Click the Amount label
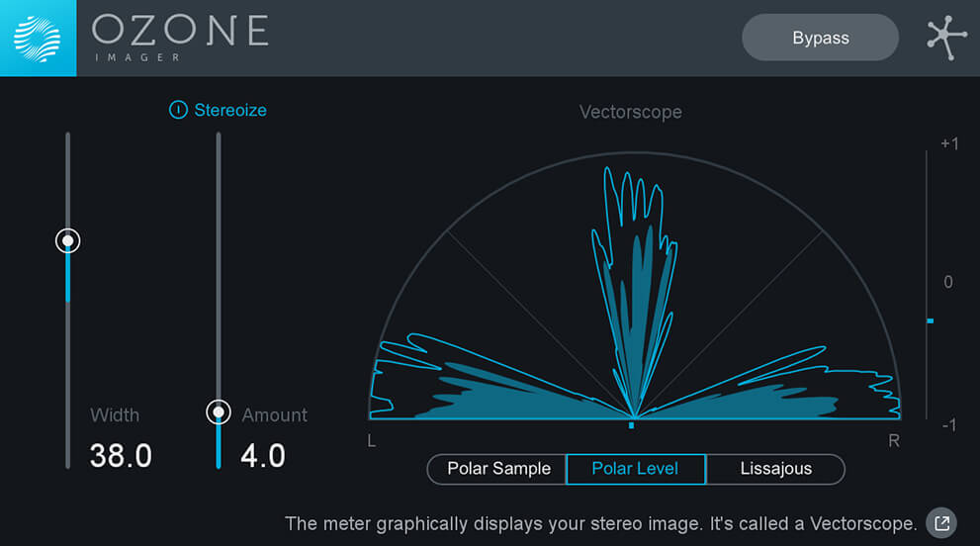The height and width of the screenshot is (546, 980). pyautogui.click(x=274, y=415)
